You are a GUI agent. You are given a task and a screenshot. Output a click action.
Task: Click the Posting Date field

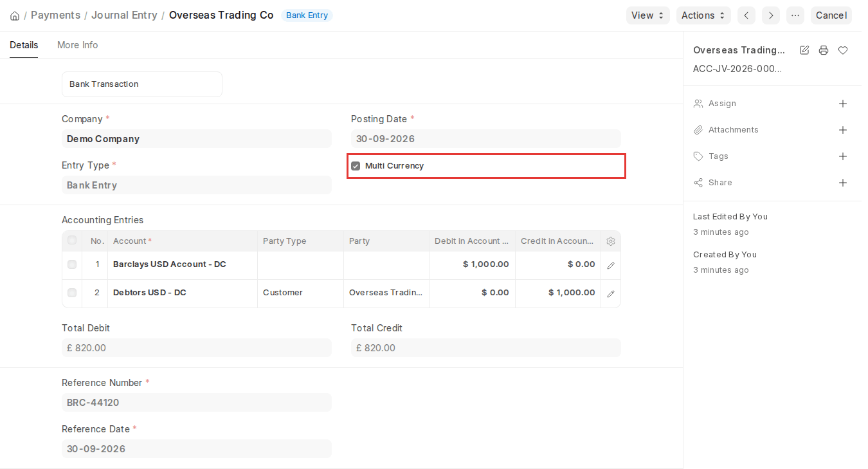486,139
